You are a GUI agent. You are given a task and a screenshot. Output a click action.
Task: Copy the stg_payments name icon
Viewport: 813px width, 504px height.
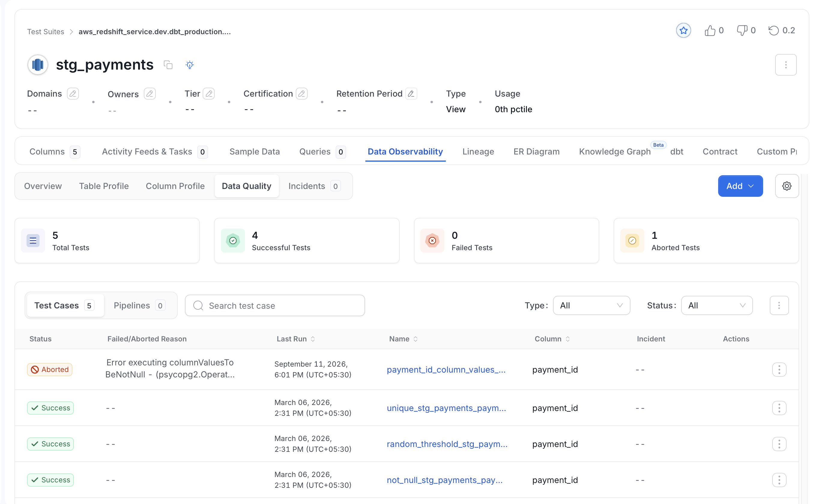(168, 65)
